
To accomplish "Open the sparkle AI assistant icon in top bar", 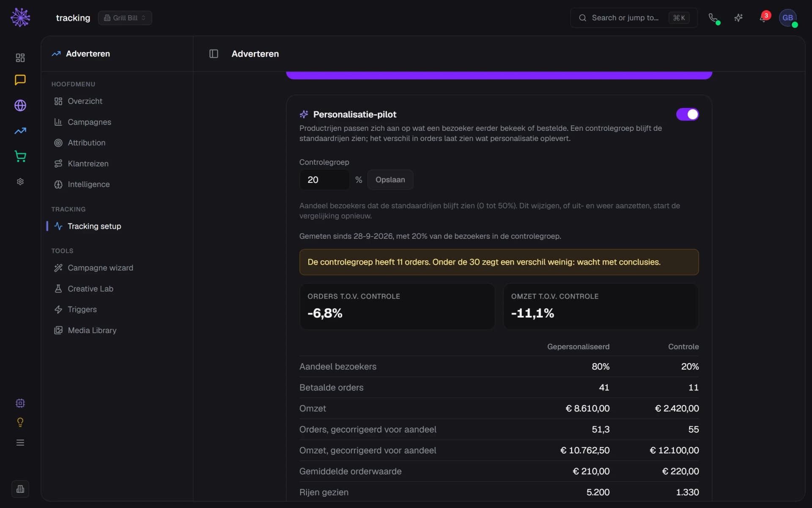I will (738, 18).
